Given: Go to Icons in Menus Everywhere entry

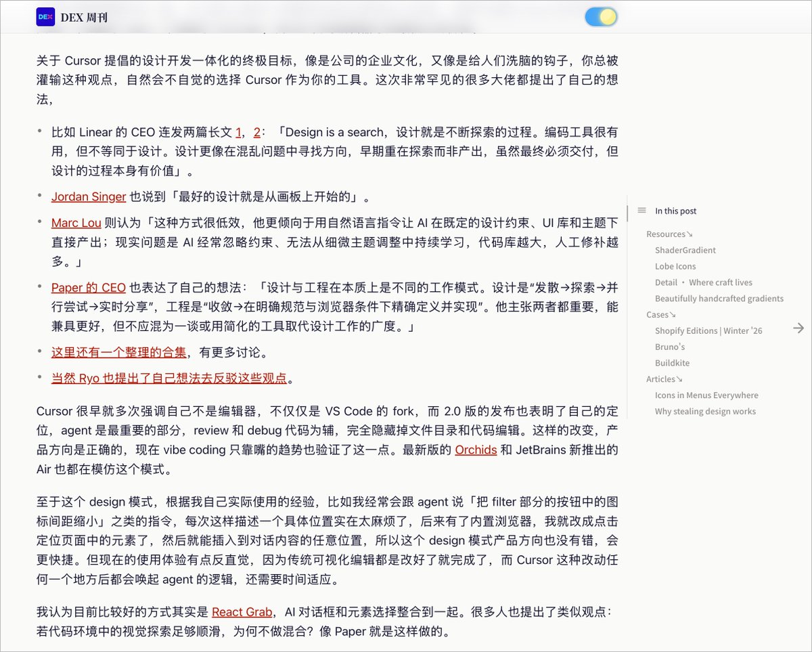Looking at the screenshot, I should tap(706, 395).
